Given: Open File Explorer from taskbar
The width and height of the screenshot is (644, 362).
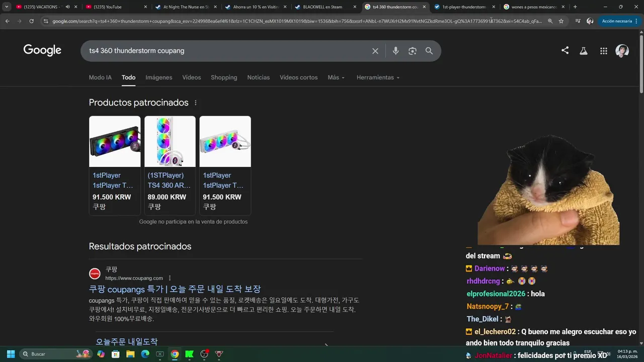Looking at the screenshot, I should pyautogui.click(x=130, y=354).
